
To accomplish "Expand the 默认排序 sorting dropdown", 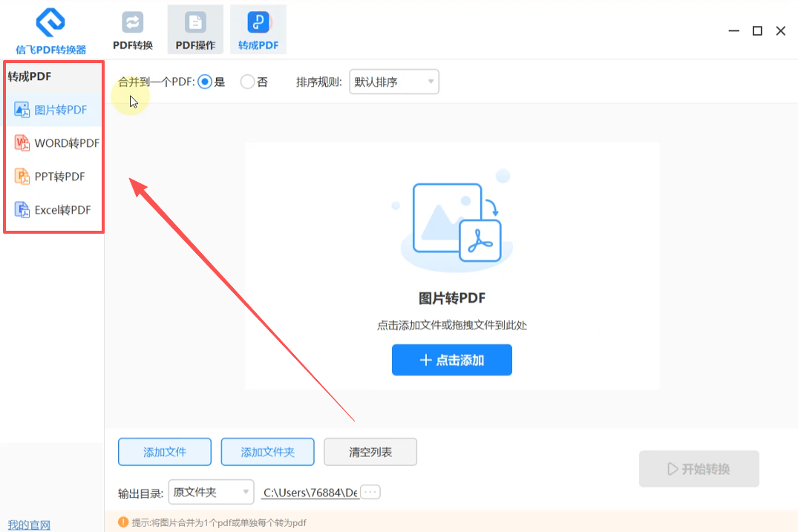I will click(394, 82).
